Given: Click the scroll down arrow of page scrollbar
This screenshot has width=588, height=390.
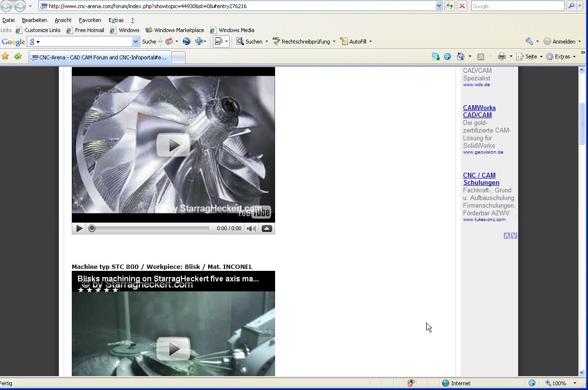Looking at the screenshot, I should coord(582,372).
